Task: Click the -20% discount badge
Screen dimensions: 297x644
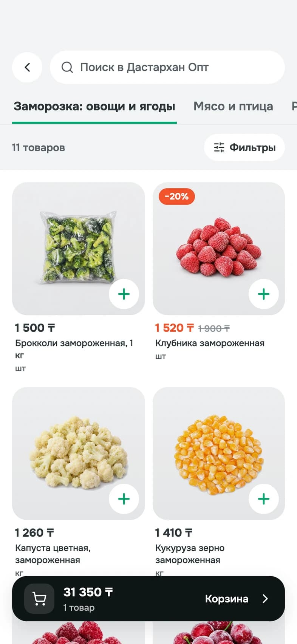Action: click(177, 197)
